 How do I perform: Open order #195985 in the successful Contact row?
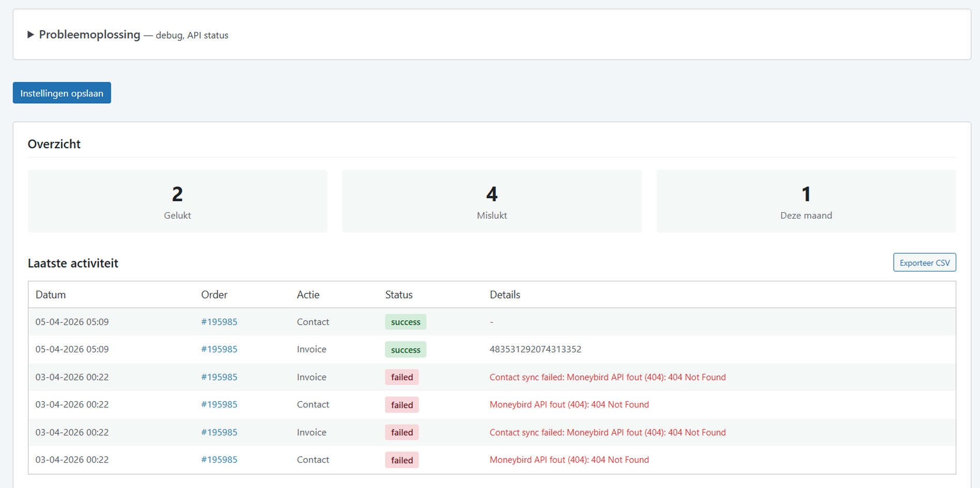coord(219,322)
